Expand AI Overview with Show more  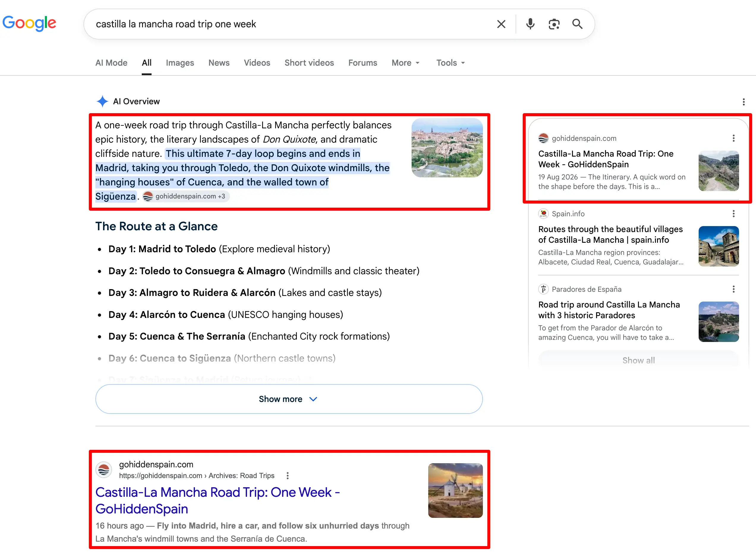pos(289,399)
